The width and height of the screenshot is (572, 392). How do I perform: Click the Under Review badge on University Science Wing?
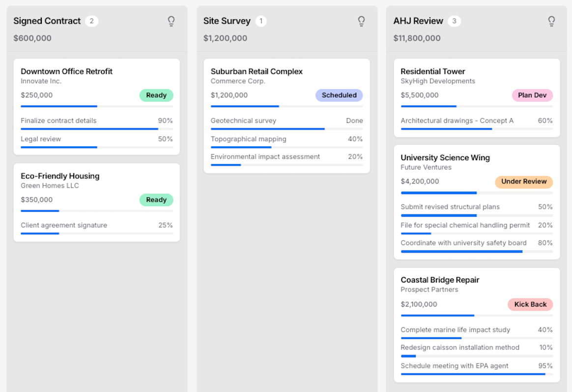click(x=524, y=182)
